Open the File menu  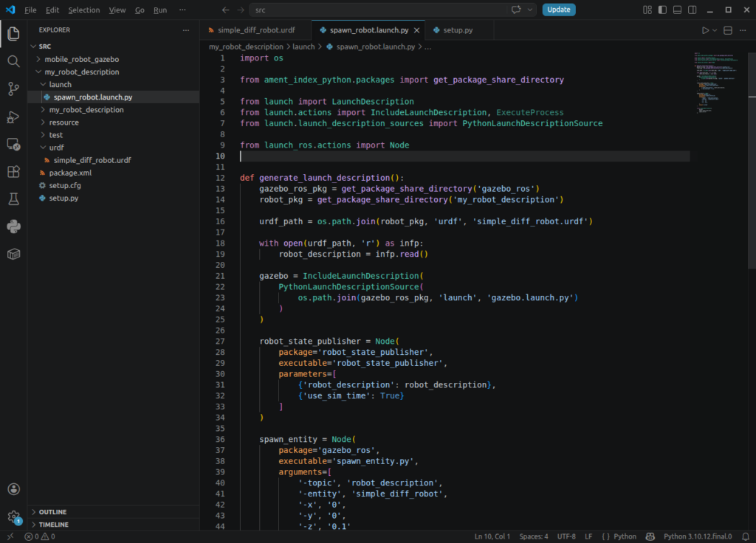click(x=30, y=10)
